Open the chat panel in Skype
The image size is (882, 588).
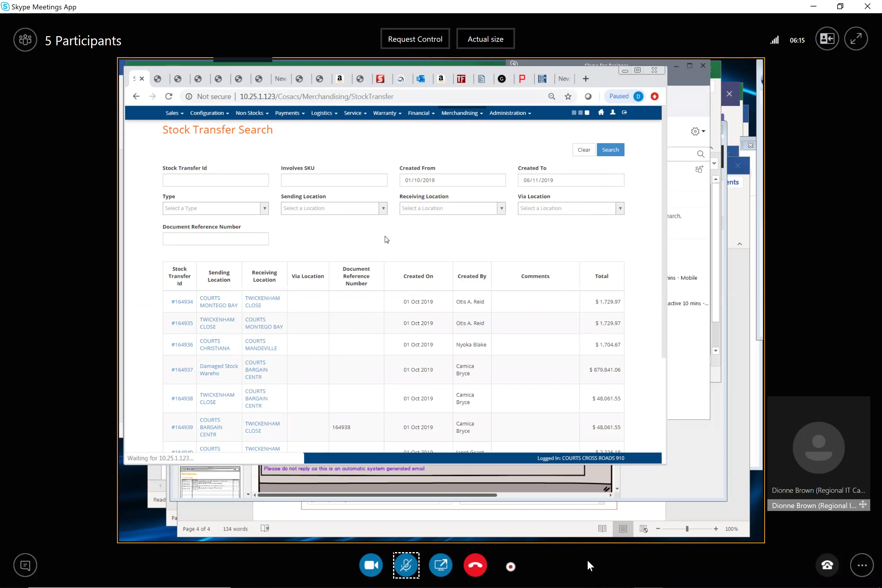tap(25, 565)
